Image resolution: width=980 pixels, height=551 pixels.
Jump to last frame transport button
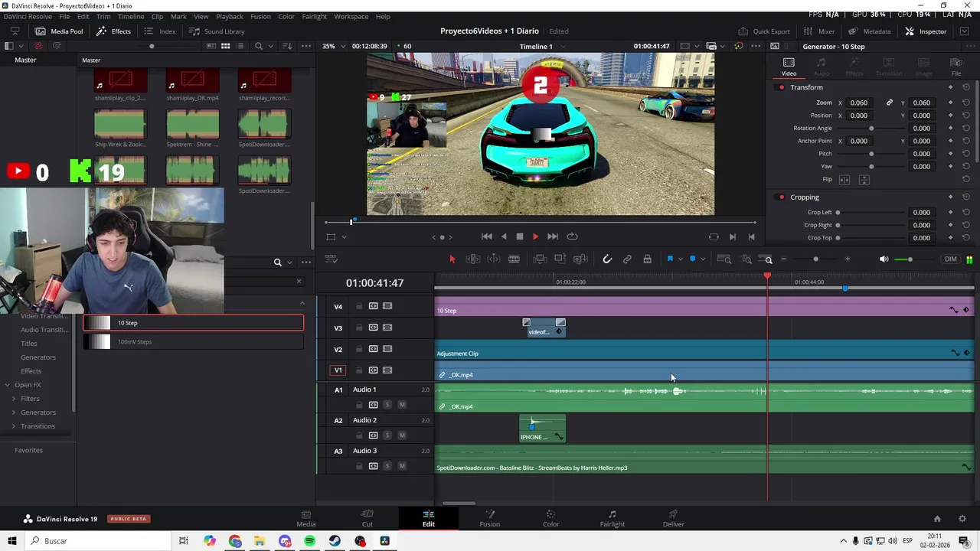click(x=553, y=236)
